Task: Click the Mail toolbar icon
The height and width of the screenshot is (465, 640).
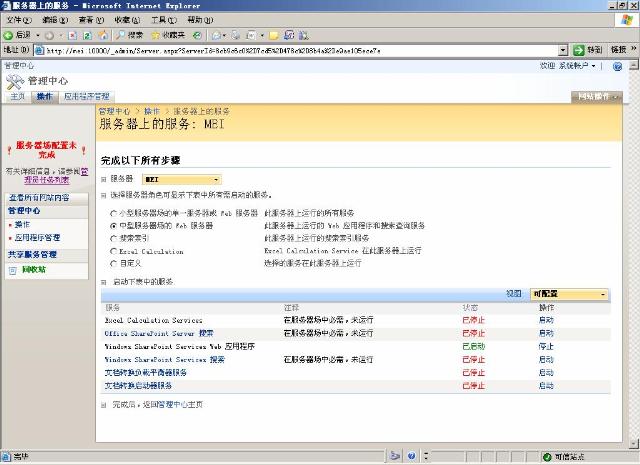Action: [216, 36]
